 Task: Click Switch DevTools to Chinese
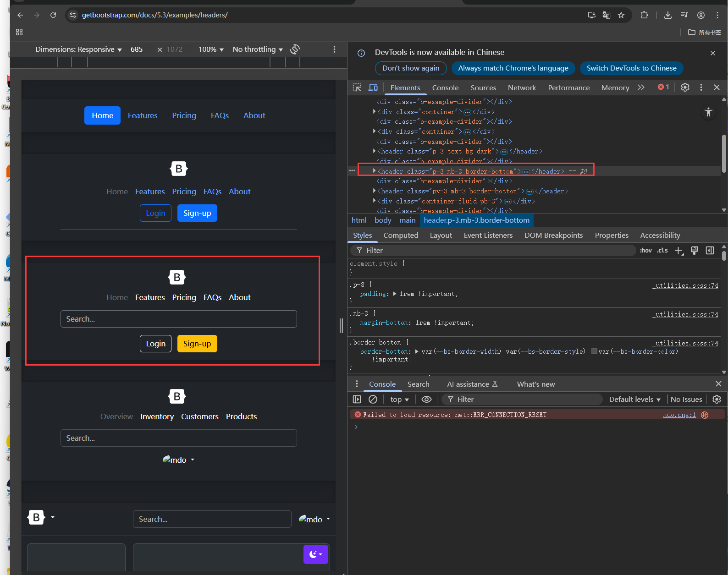(632, 68)
